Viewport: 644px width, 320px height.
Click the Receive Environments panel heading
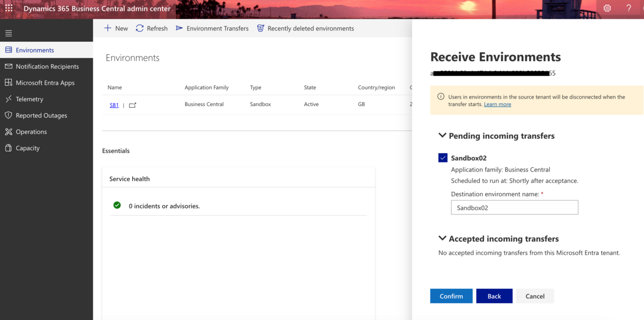[x=496, y=57]
